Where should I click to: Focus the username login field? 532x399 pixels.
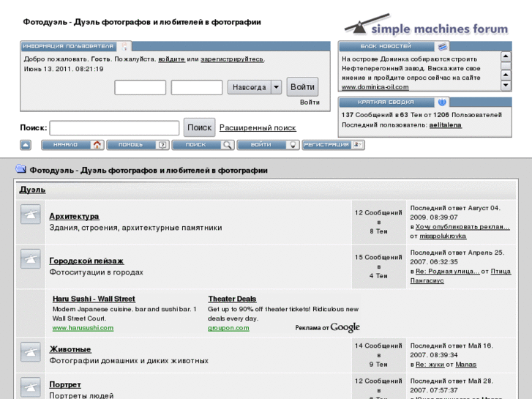point(140,88)
